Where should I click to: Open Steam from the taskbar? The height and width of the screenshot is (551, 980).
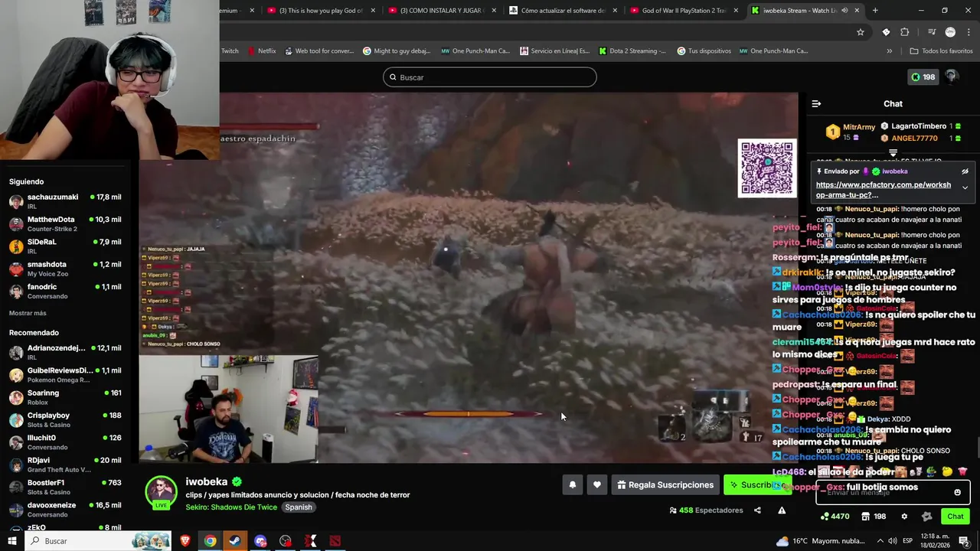point(235,541)
